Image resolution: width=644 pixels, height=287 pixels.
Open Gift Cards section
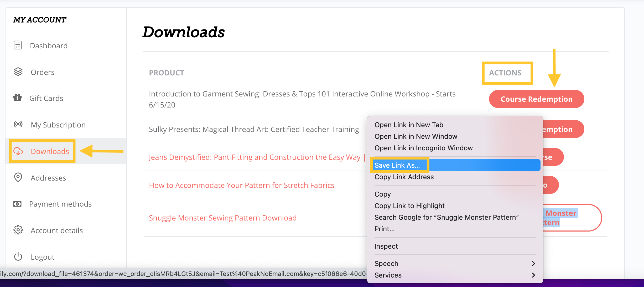click(46, 98)
